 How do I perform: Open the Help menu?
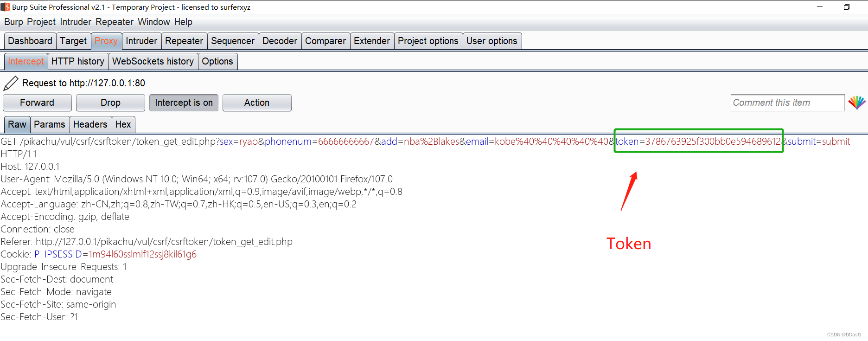coord(183,22)
